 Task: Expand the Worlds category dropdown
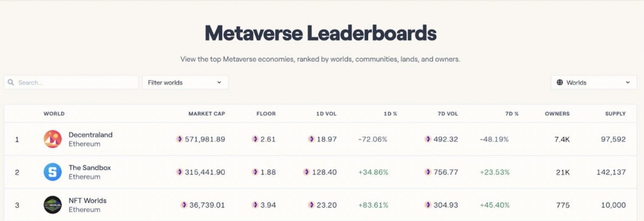click(594, 82)
